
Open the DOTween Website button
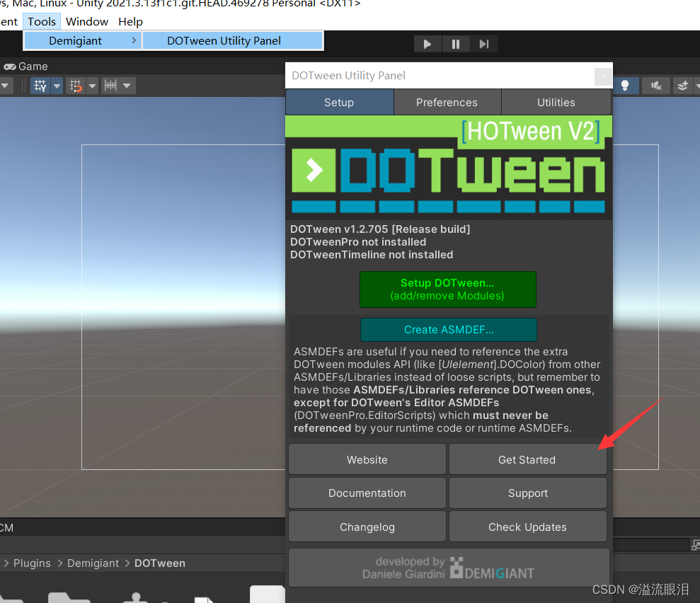pos(367,459)
